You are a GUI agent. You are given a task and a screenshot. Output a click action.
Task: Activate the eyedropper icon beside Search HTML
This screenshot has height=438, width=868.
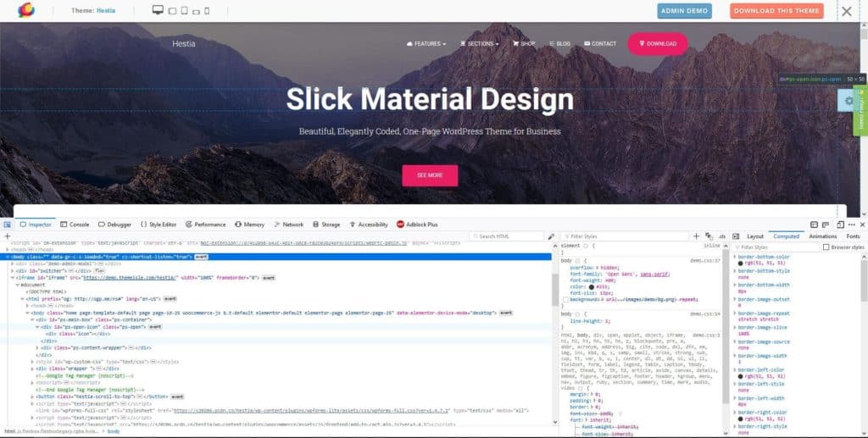(551, 236)
